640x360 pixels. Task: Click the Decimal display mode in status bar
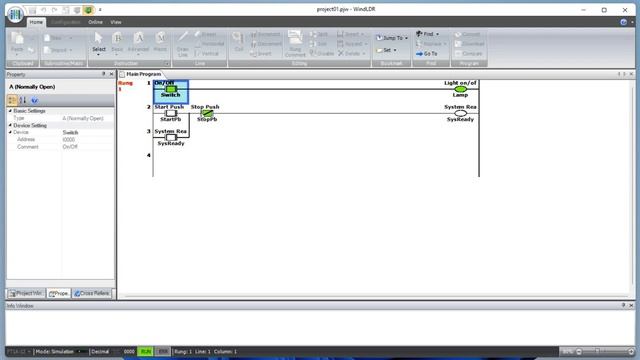click(100, 351)
